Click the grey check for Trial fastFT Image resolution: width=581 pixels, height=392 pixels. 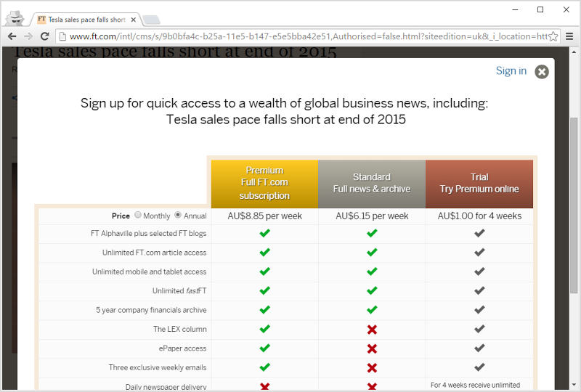(x=479, y=290)
